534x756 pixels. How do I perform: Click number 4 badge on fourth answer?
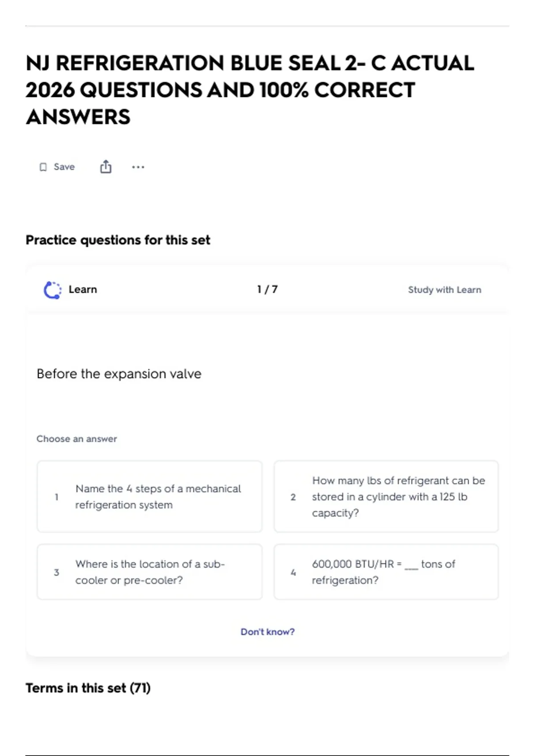pyautogui.click(x=293, y=572)
